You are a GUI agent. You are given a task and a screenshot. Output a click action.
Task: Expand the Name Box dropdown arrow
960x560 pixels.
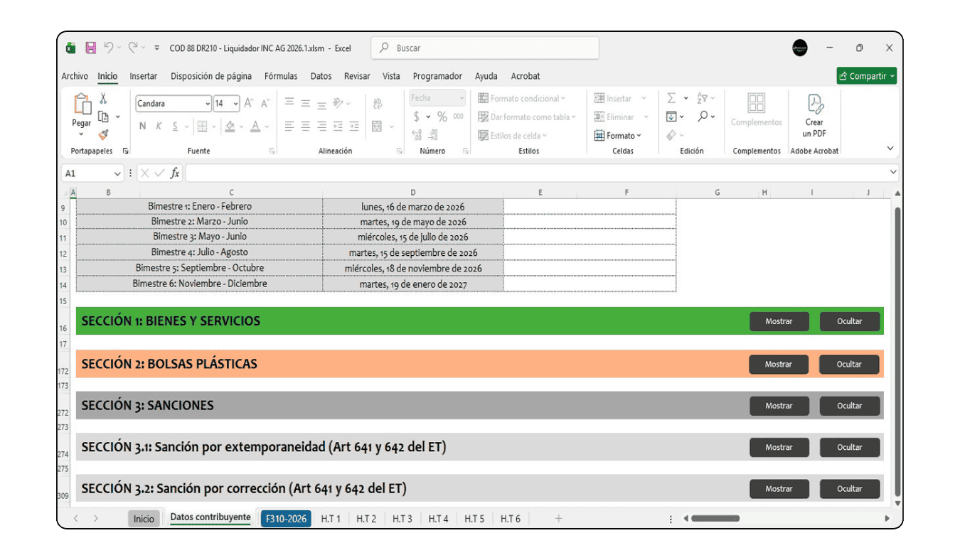117,173
